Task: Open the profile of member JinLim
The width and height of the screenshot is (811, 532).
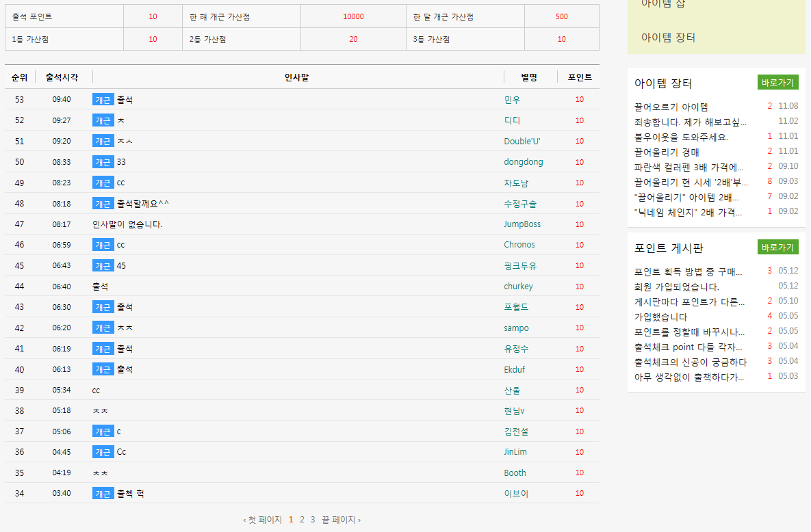Action: 515,452
